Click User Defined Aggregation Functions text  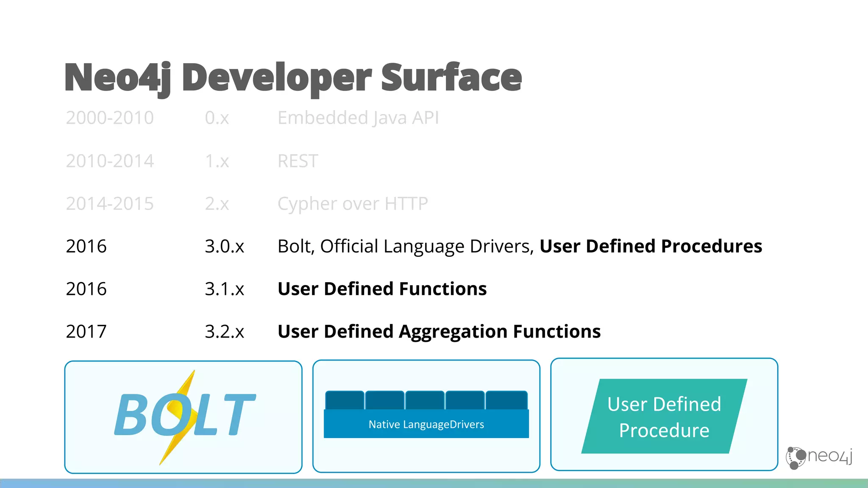point(439,332)
